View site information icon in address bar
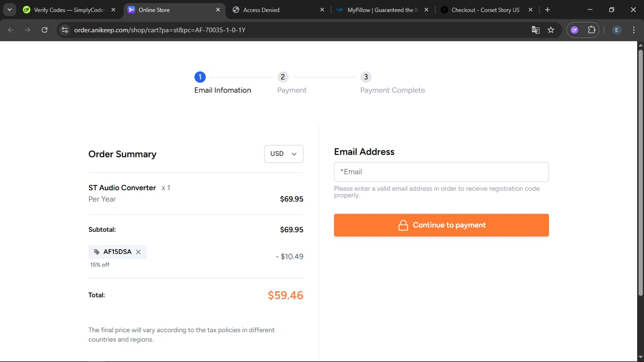 pos(65,30)
